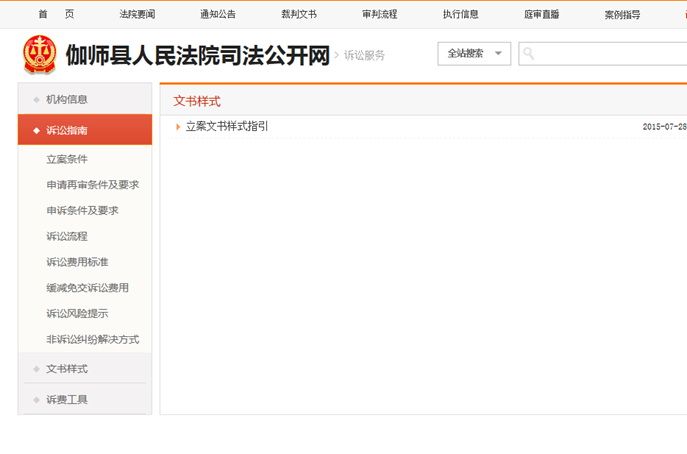Expand 诉费工具 sidebar section
687x454 pixels.
click(67, 399)
